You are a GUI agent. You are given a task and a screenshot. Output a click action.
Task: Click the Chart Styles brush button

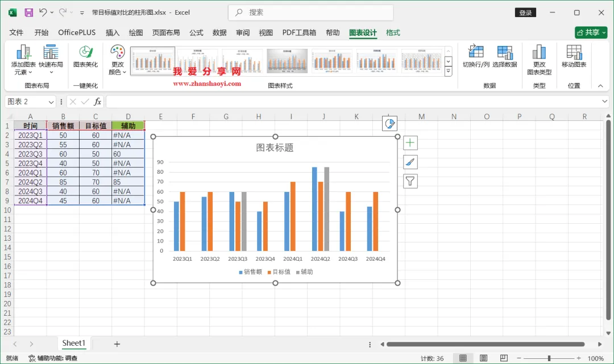click(410, 162)
